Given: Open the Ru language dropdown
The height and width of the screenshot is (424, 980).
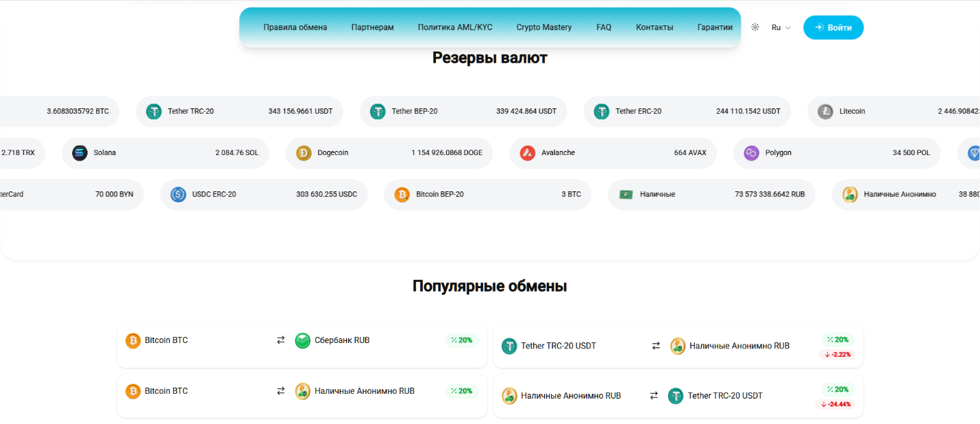Looking at the screenshot, I should coord(781,27).
